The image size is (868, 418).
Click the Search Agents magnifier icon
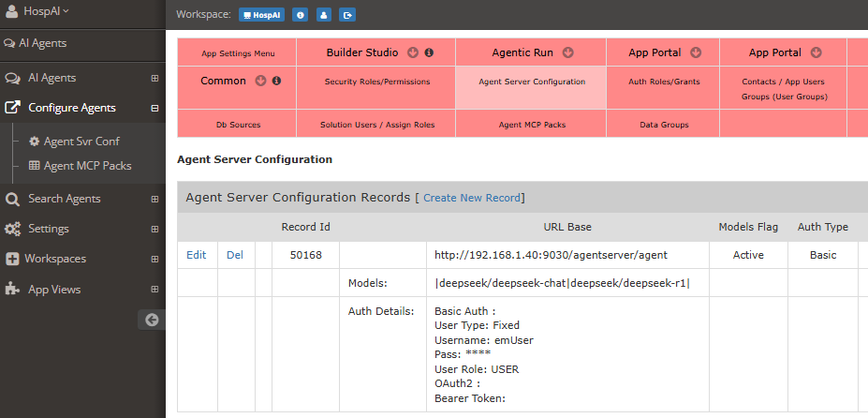(x=12, y=199)
